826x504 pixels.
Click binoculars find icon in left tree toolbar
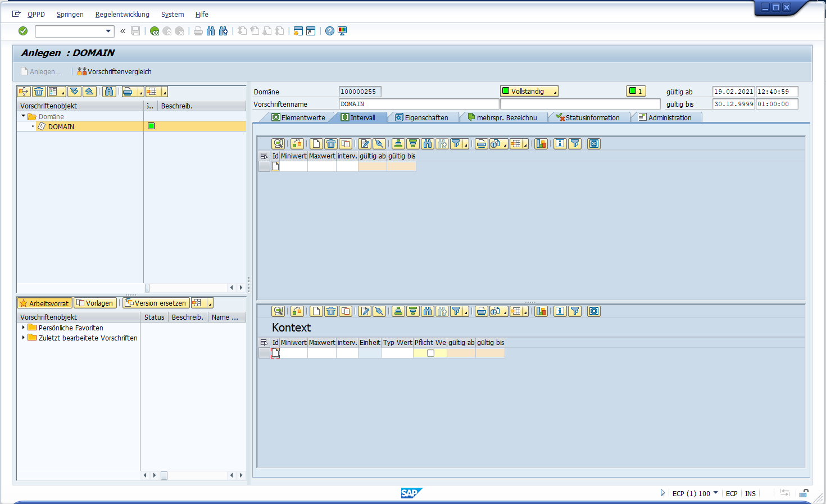coord(109,92)
